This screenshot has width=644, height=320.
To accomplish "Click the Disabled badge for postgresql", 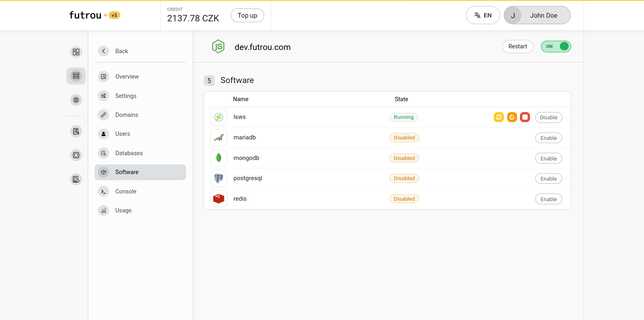I will tap(404, 178).
